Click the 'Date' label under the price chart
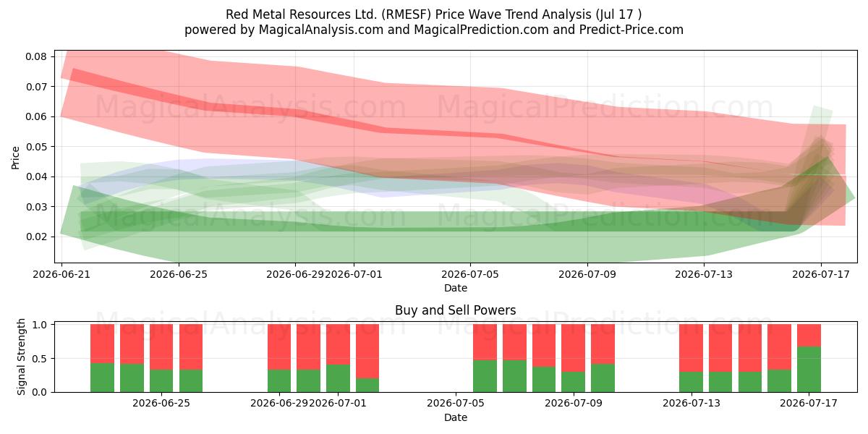Viewport: 868px width, 434px height. (x=456, y=288)
